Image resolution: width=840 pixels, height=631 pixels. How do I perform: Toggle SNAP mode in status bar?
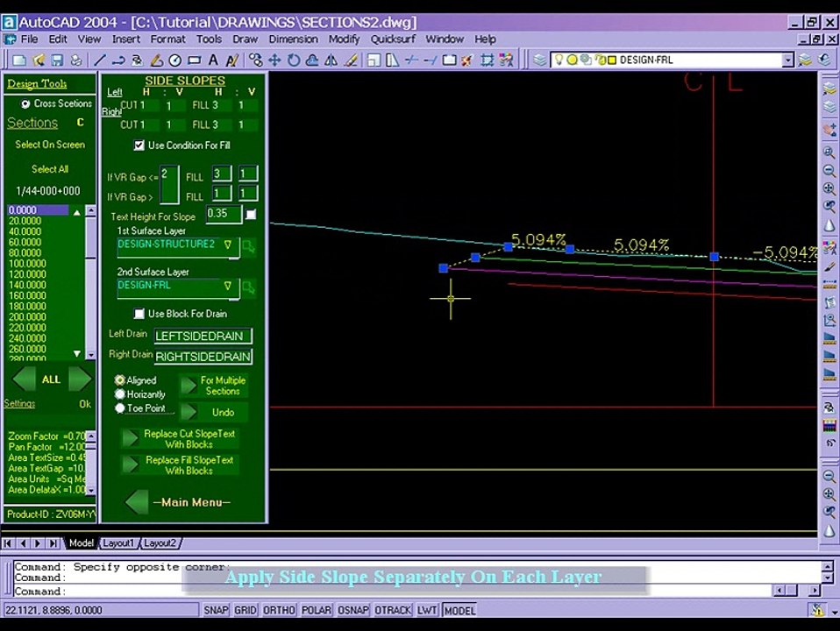click(x=216, y=610)
